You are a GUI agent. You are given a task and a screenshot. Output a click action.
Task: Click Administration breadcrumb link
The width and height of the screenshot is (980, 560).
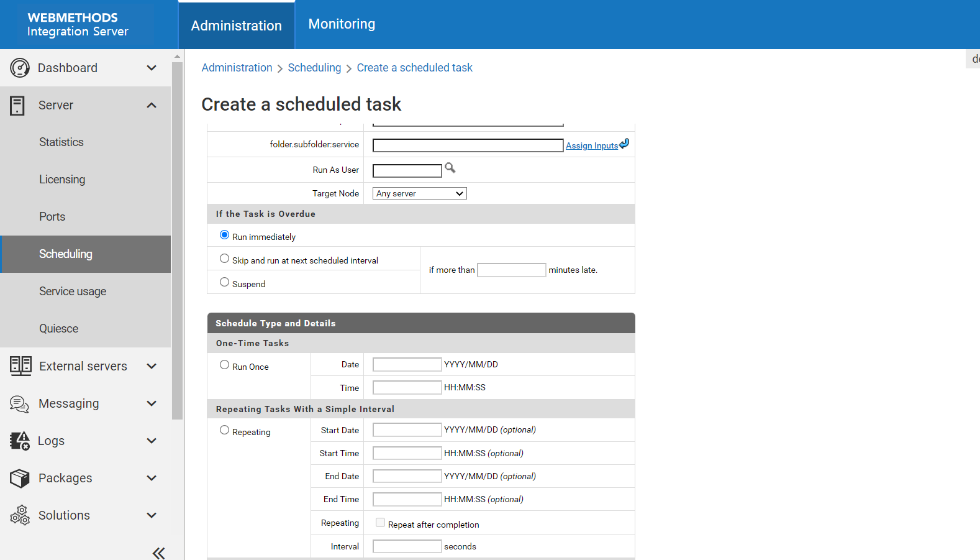(x=237, y=68)
